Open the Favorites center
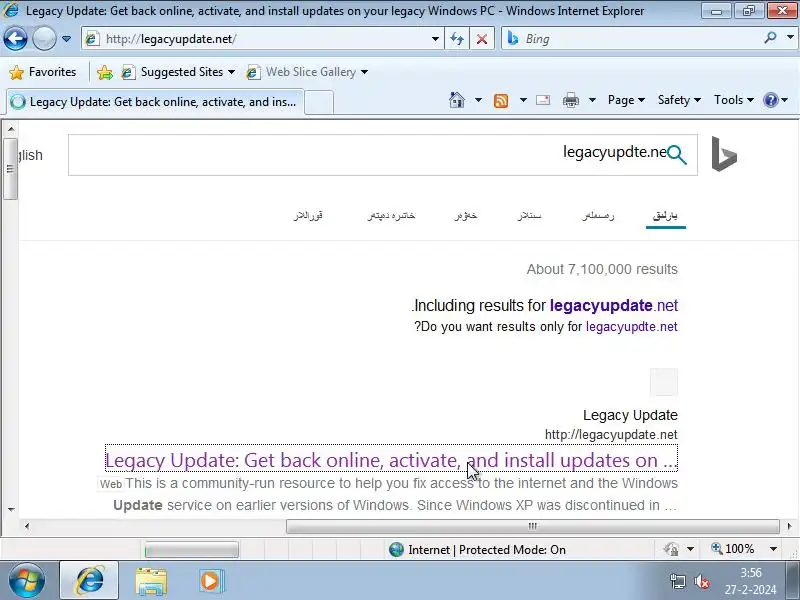Viewport: 800px width, 600px height. click(x=43, y=72)
